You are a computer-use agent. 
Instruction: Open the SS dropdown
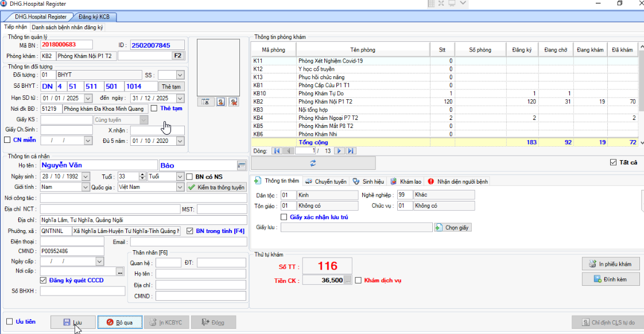[x=180, y=75]
